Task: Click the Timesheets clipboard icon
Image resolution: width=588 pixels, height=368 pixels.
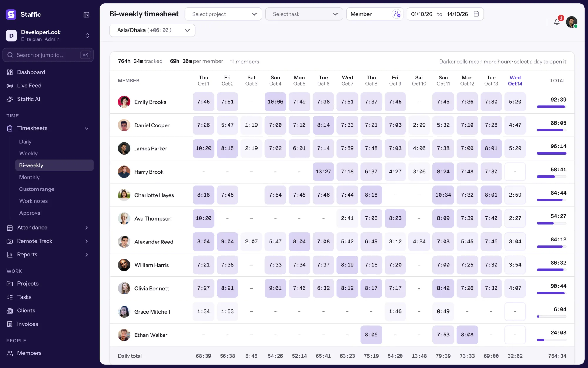Action: (x=10, y=128)
